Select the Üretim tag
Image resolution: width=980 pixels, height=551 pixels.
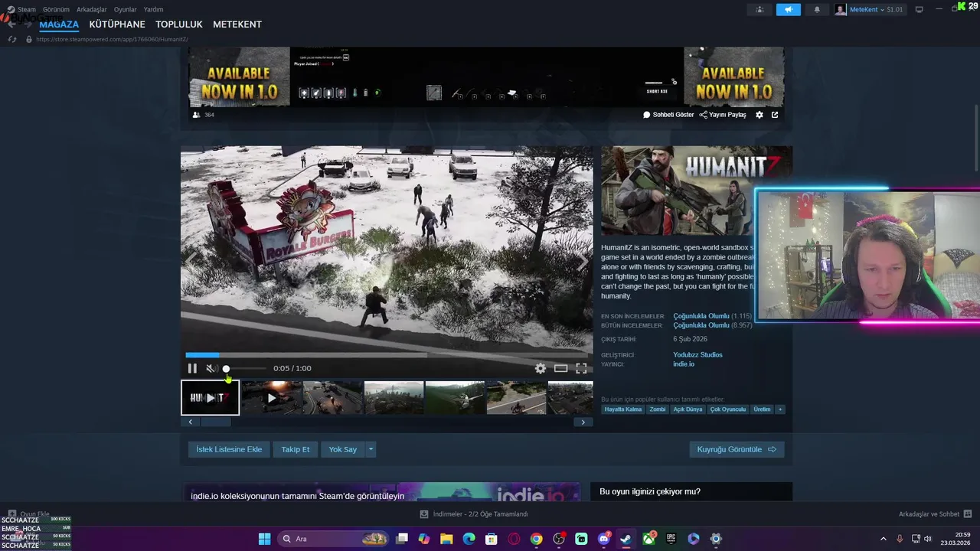click(x=762, y=409)
